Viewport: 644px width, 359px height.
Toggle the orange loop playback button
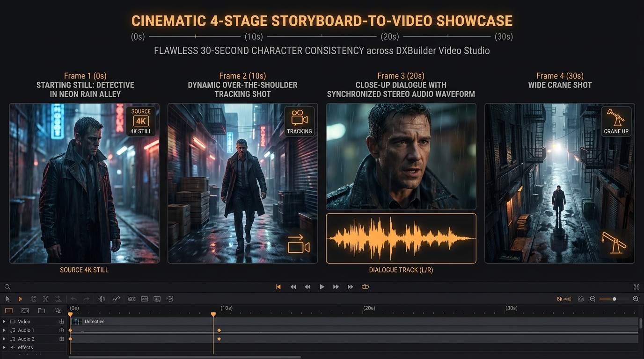[365, 287]
